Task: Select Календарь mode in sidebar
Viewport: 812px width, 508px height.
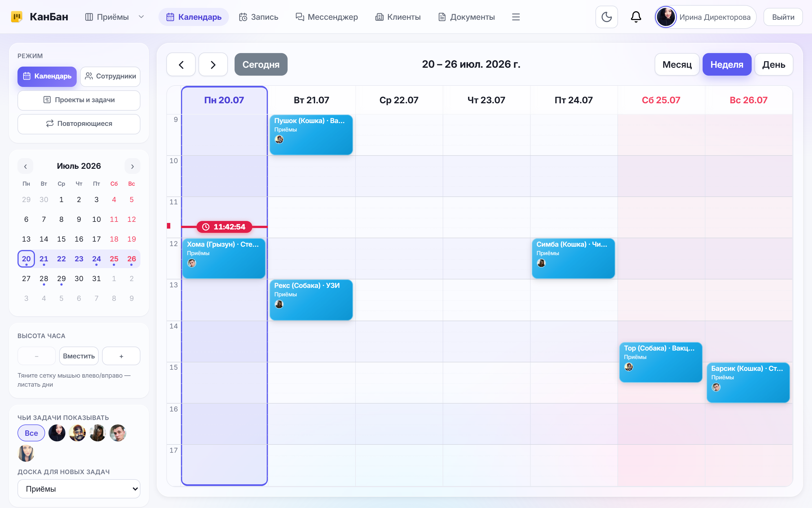Action: (47, 76)
